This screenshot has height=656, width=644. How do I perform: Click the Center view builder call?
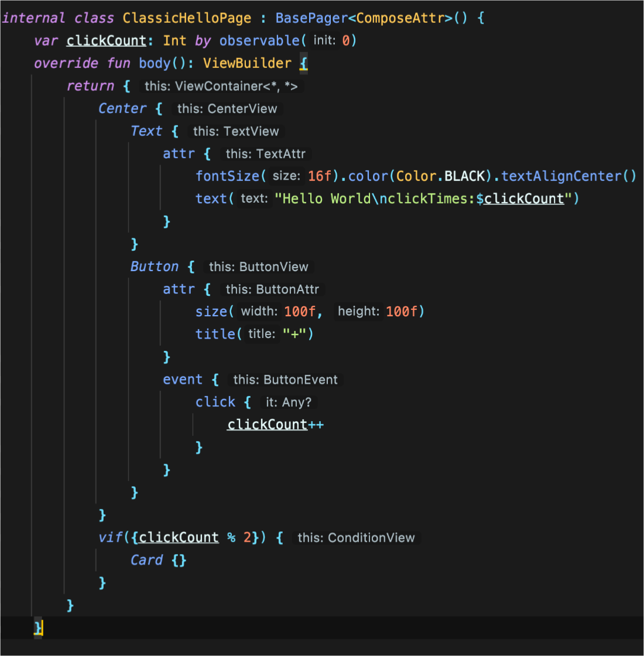(122, 108)
